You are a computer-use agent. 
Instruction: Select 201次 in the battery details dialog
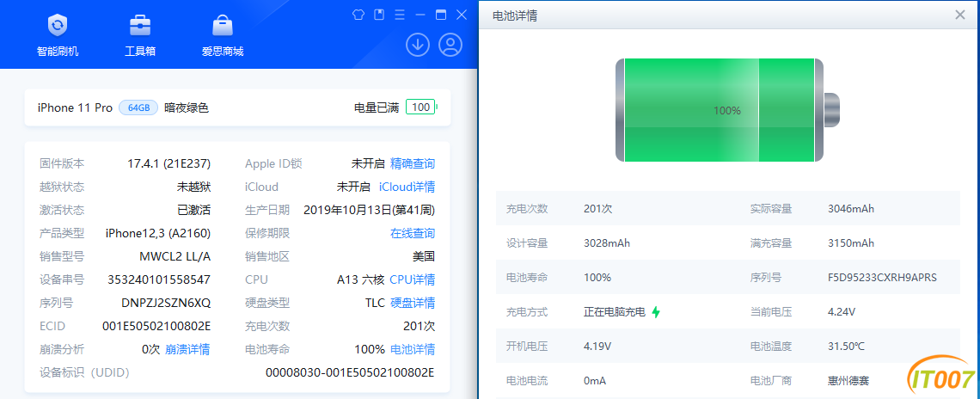(598, 208)
